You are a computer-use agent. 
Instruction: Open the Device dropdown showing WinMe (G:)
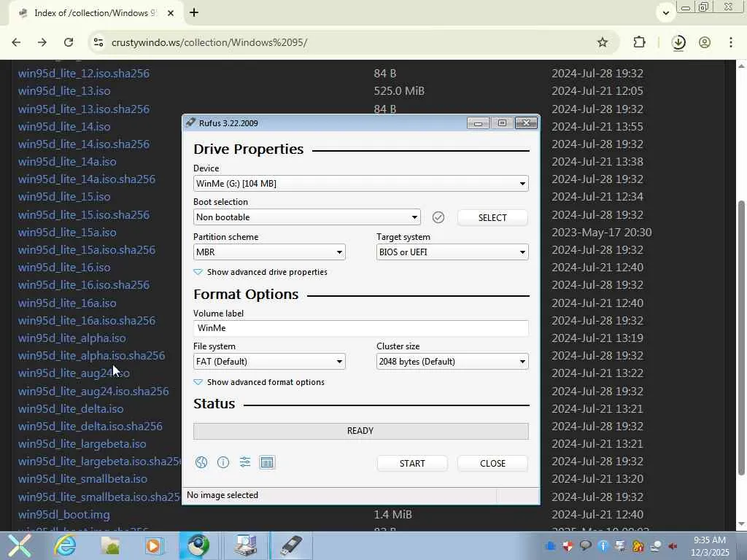(x=360, y=183)
